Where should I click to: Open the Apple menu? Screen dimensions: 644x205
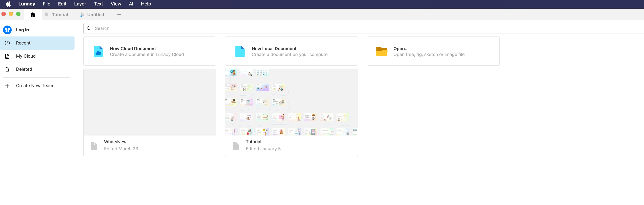pos(8,4)
